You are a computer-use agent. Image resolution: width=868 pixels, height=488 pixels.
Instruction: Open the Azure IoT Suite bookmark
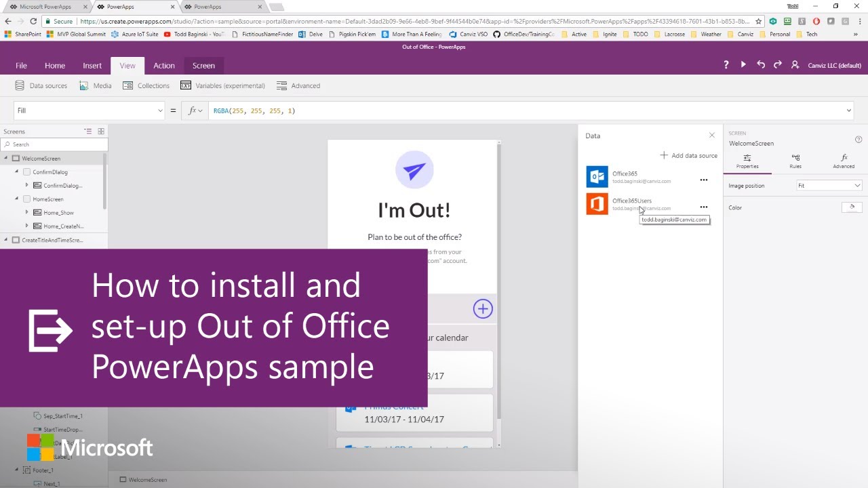pyautogui.click(x=134, y=34)
